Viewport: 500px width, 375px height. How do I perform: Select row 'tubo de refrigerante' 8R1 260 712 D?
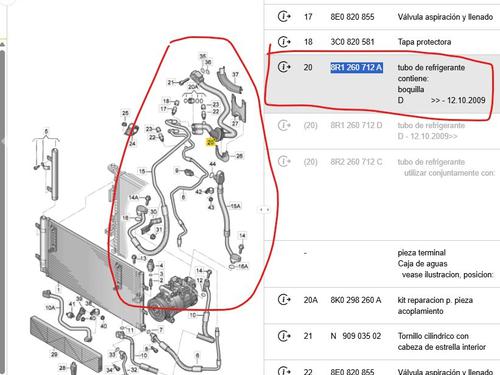382,131
